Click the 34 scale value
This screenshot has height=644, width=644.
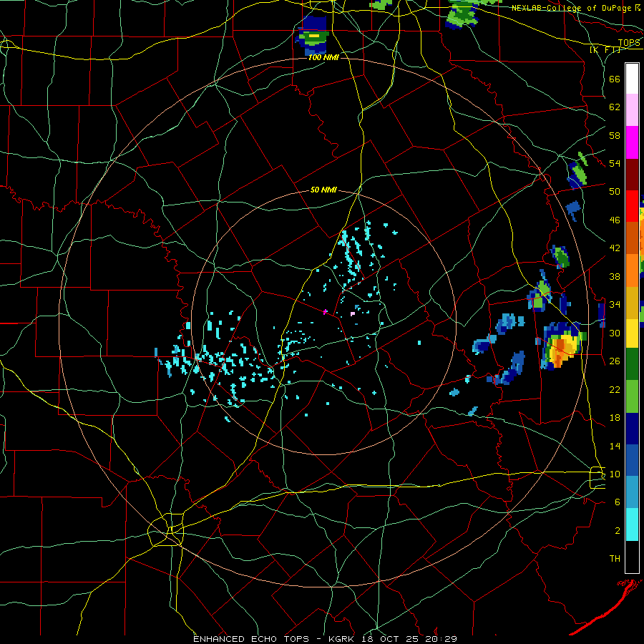(x=615, y=305)
